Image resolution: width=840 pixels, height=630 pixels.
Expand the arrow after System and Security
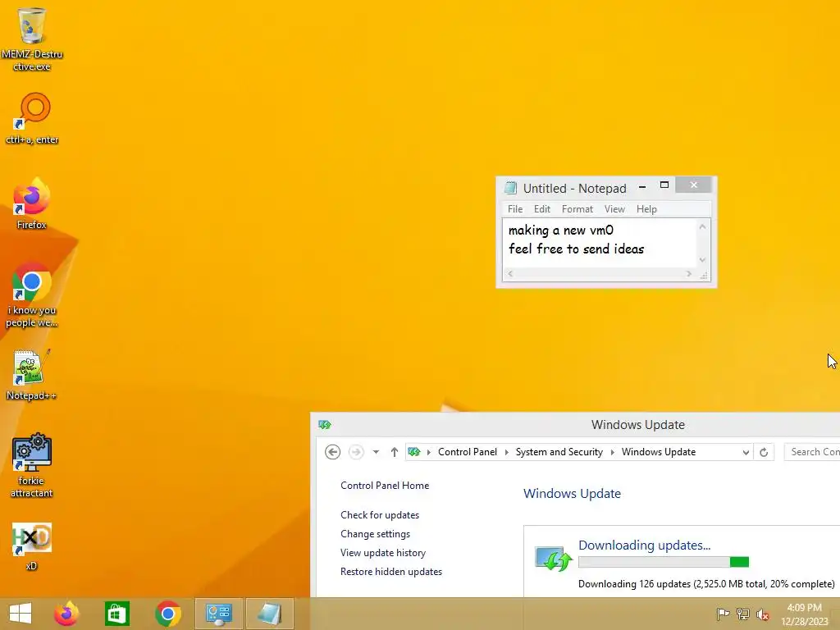pos(612,452)
